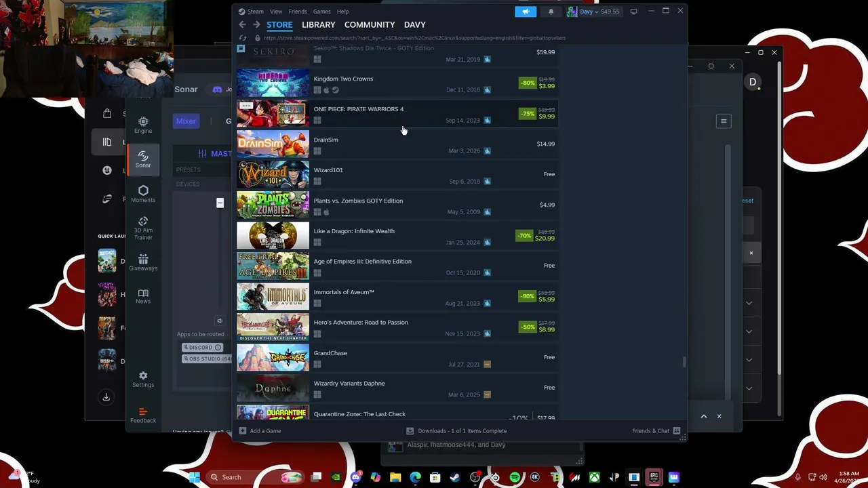Screen dimensions: 868x488
Task: Open Steam notifications bell
Action: tap(551, 12)
